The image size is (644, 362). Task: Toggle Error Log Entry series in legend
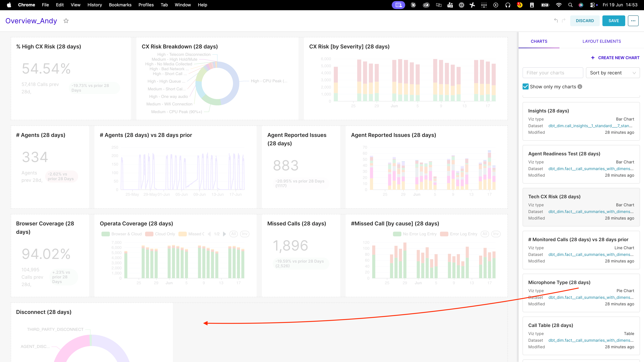click(459, 234)
